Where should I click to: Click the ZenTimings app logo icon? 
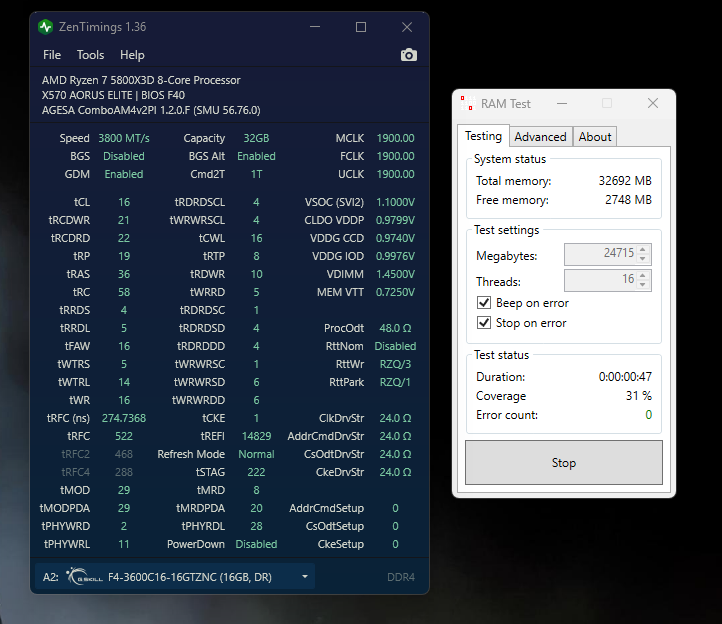[x=46, y=27]
